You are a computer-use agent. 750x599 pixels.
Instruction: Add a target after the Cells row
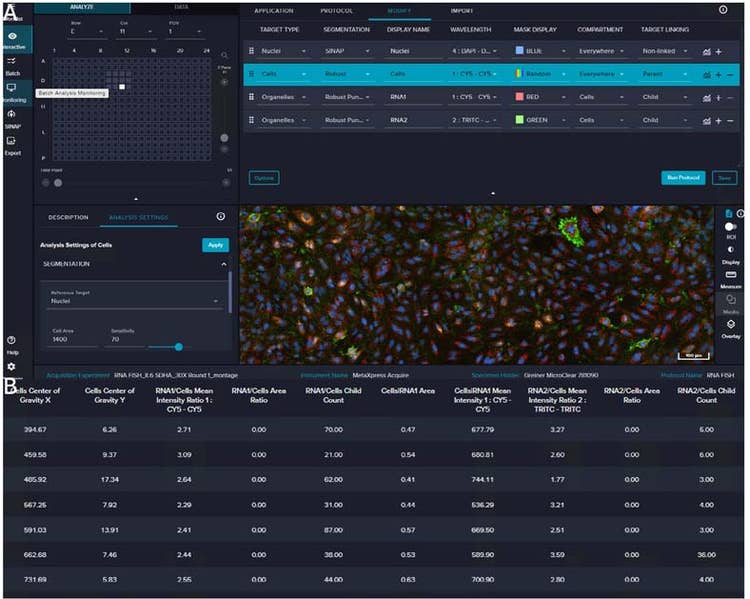coord(718,75)
